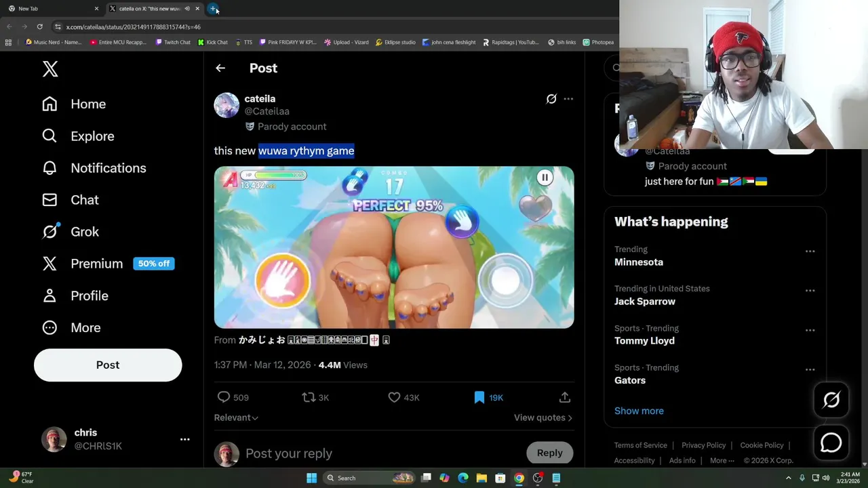Open Chat in sidebar
Viewport: 868px width, 488px height.
[70, 200]
